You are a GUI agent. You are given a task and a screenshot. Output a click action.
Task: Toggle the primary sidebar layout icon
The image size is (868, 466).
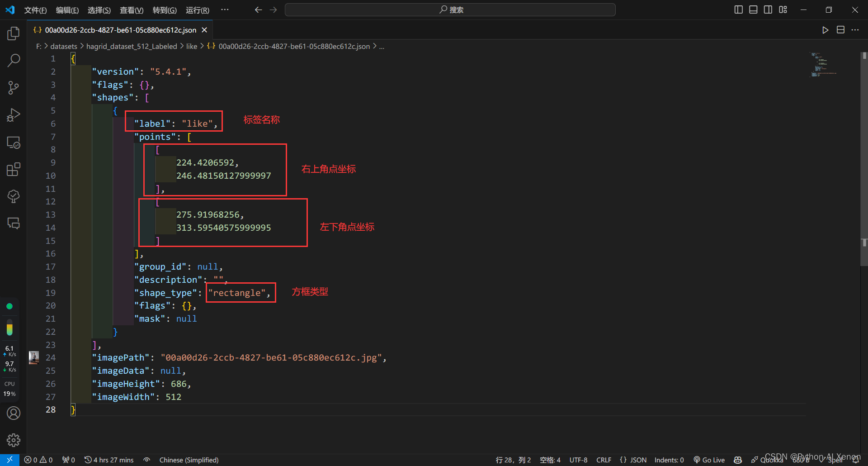[738, 10]
